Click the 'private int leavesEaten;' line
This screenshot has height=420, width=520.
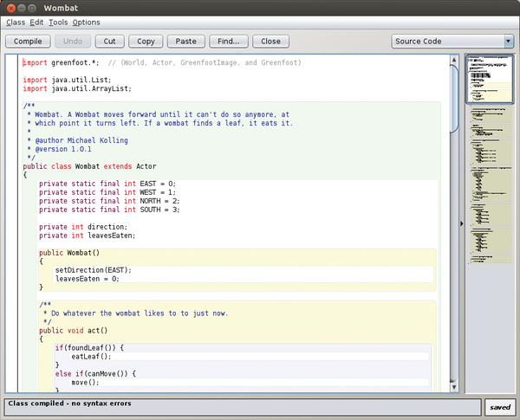click(x=87, y=236)
